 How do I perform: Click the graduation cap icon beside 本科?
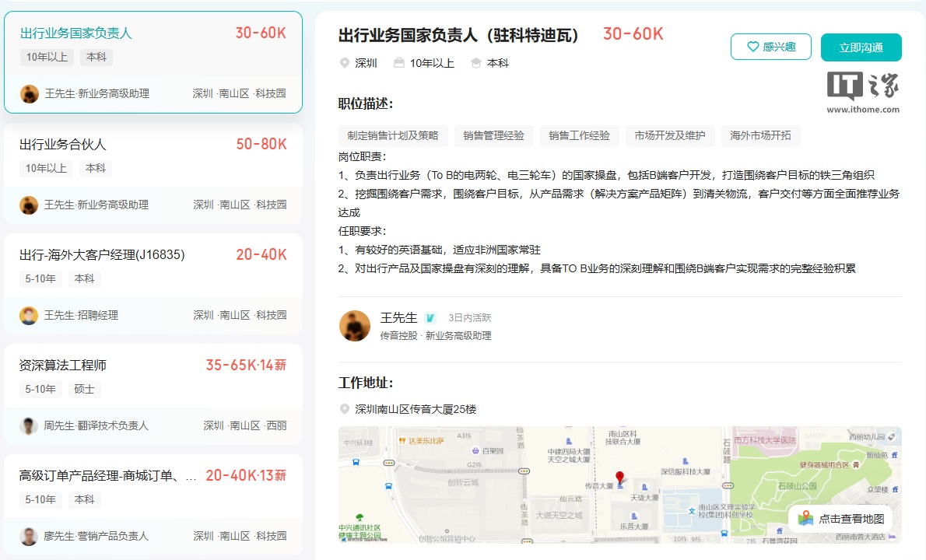click(476, 63)
